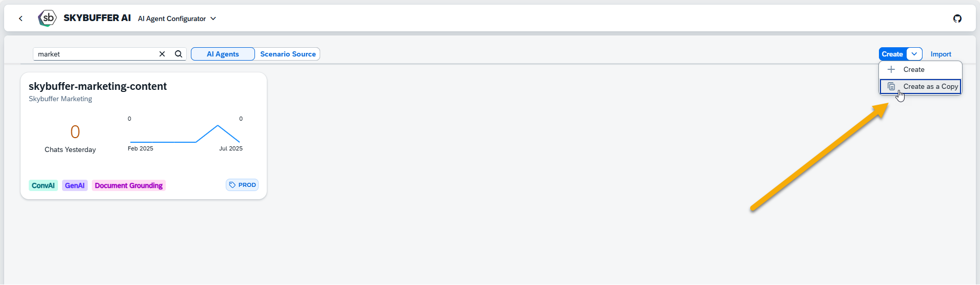
Task: Click the Import button
Action: (x=940, y=54)
